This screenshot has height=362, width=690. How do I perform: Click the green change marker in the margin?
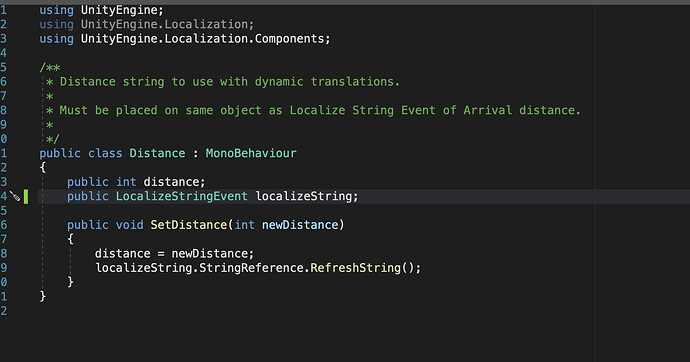pos(26,197)
